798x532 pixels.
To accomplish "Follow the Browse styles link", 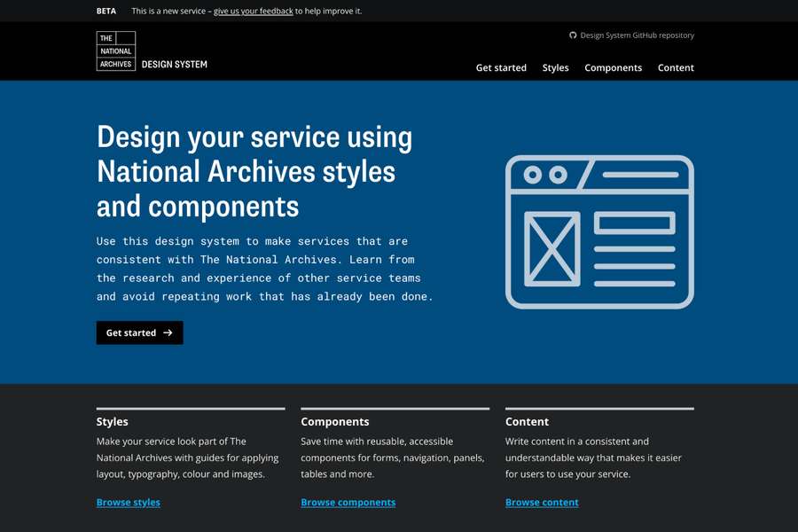I will pos(129,503).
